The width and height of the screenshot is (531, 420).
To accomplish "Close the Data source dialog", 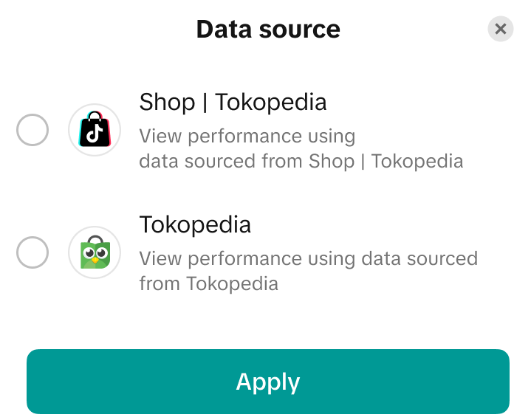I will (x=501, y=29).
